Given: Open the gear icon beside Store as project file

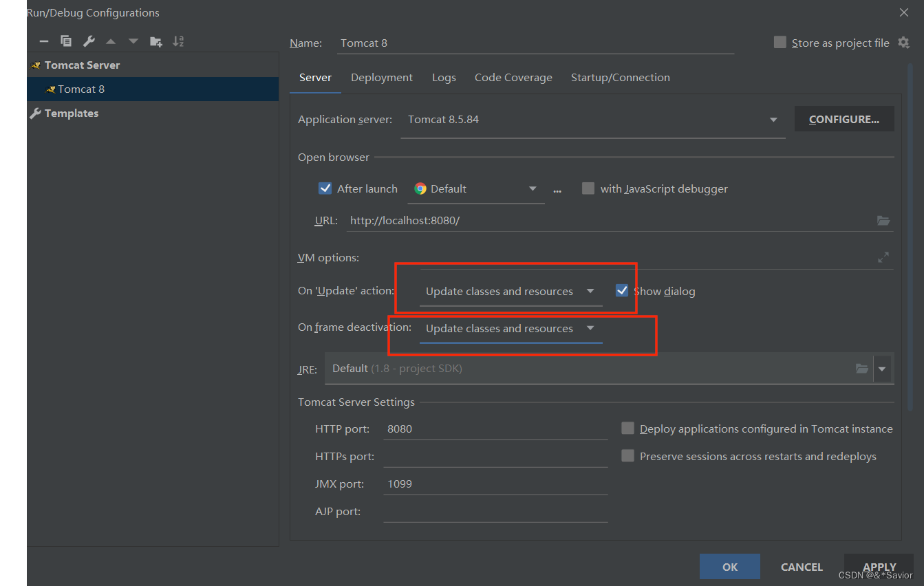Looking at the screenshot, I should 903,43.
